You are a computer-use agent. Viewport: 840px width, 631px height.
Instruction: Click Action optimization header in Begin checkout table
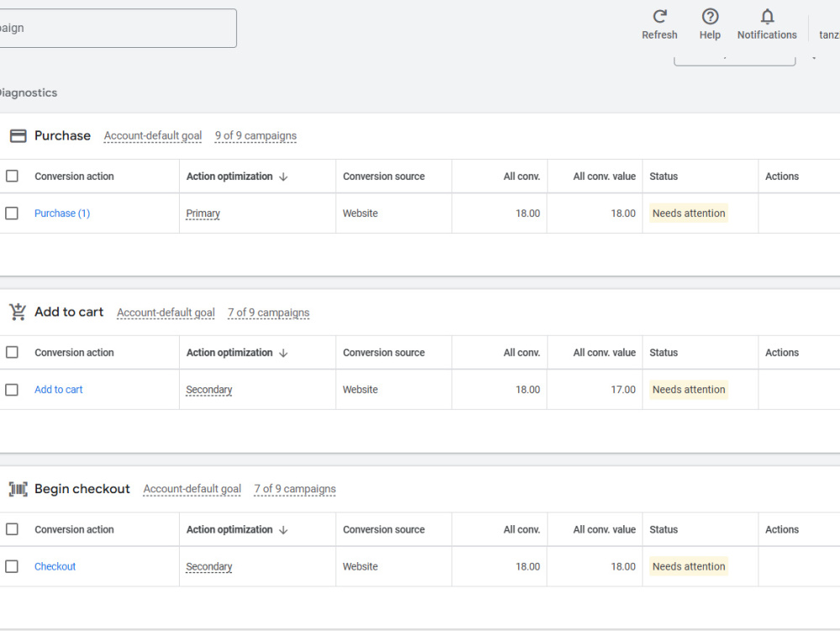tap(229, 529)
